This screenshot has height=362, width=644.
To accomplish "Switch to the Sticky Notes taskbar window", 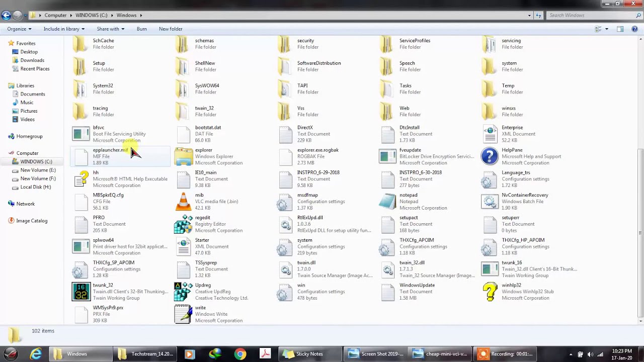I will tap(309, 354).
